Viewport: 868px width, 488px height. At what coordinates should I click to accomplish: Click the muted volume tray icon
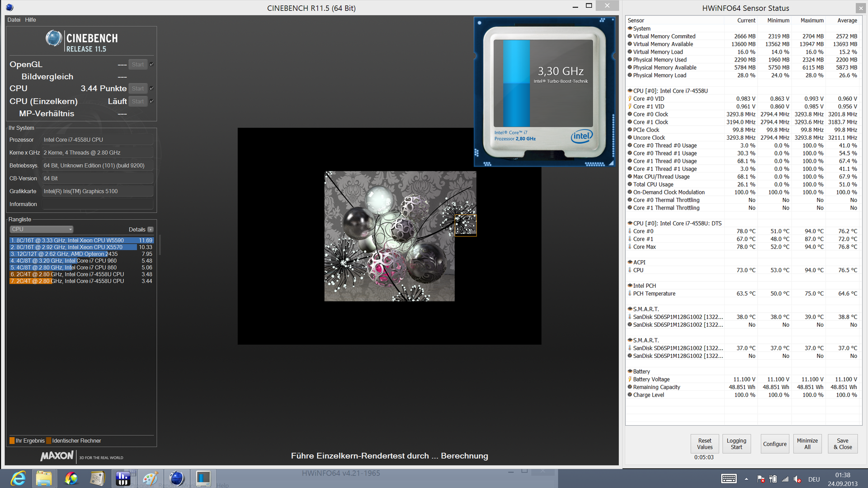797,479
